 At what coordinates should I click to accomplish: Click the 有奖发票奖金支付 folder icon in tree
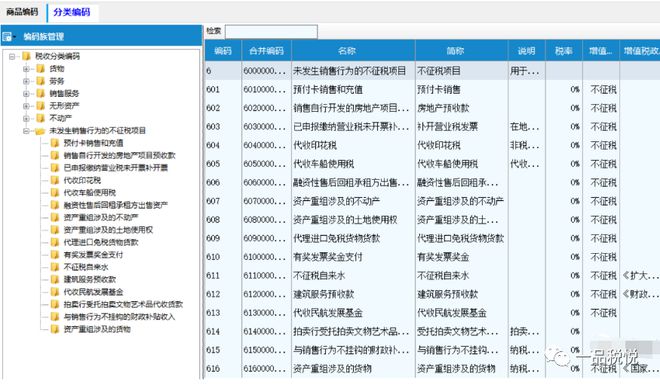(x=55, y=255)
